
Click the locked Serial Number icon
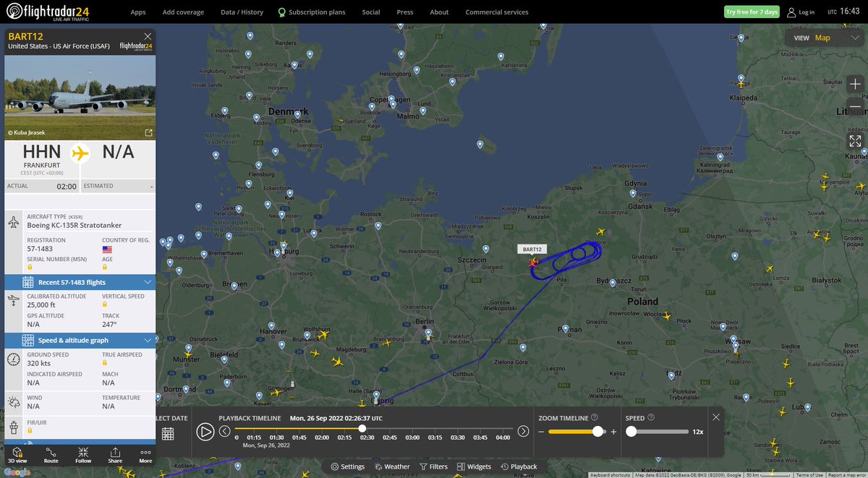(x=30, y=267)
